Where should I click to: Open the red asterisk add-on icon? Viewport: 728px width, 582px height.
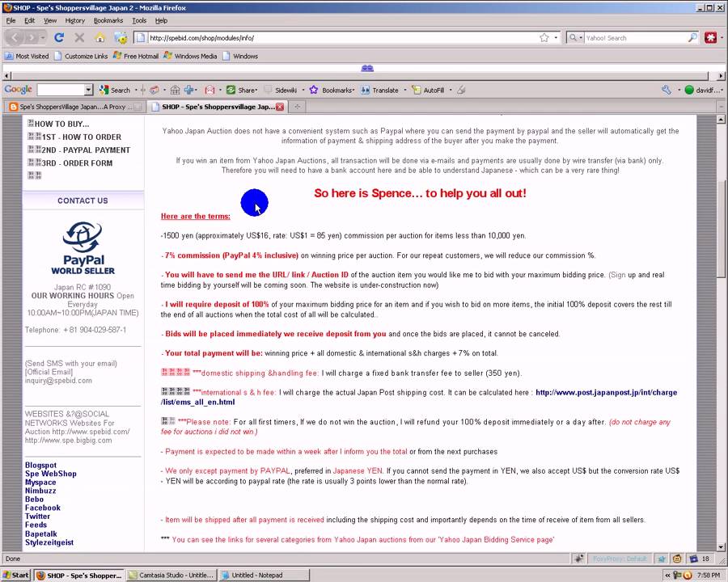710,38
